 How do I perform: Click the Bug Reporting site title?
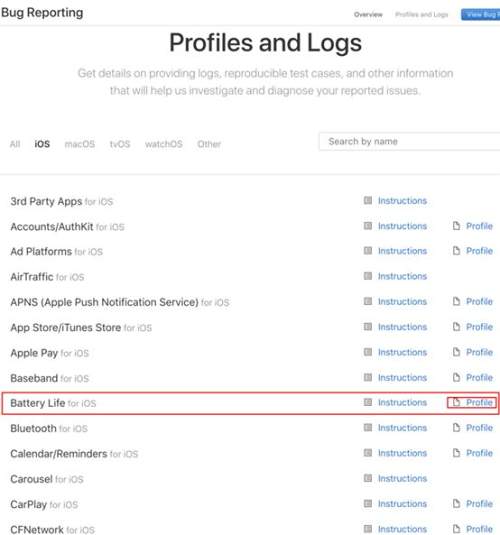pos(42,13)
